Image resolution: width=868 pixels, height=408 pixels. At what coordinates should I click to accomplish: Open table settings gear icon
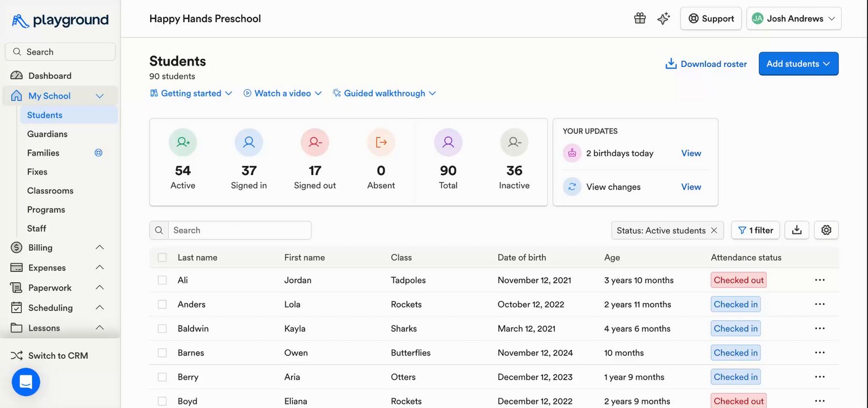point(826,230)
